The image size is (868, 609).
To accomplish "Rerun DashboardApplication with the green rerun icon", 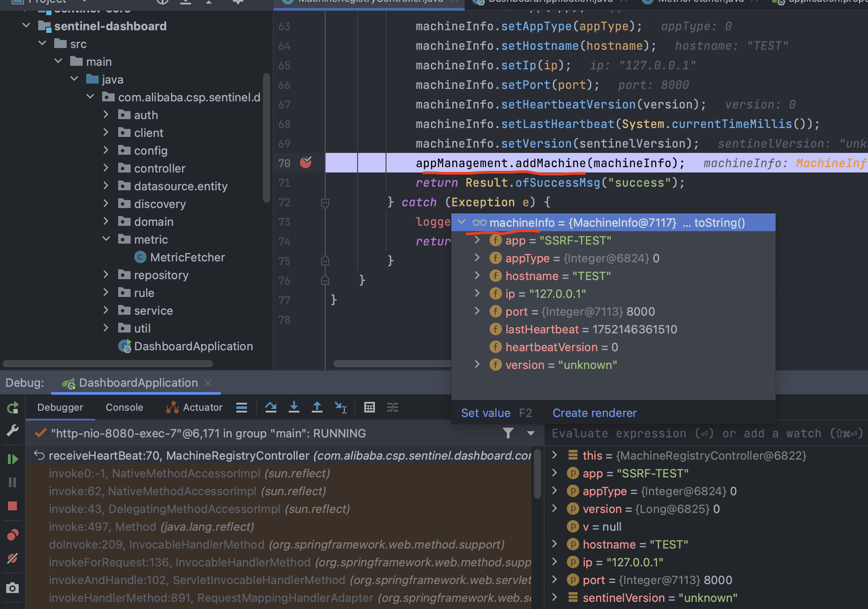I will click(12, 407).
